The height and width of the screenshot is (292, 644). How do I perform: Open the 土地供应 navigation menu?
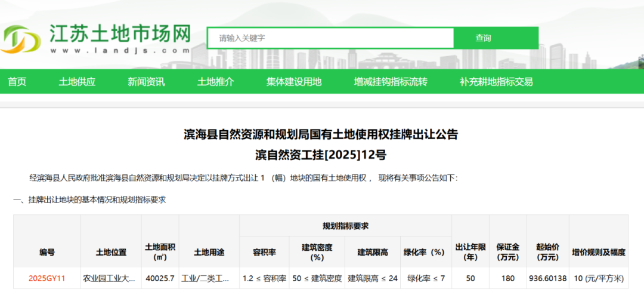pyautogui.click(x=77, y=82)
